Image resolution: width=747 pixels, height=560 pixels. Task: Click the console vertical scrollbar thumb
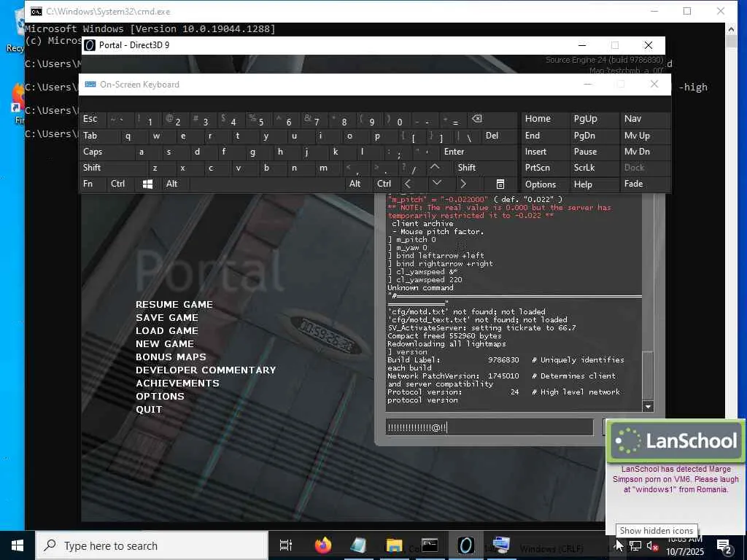coord(648,377)
